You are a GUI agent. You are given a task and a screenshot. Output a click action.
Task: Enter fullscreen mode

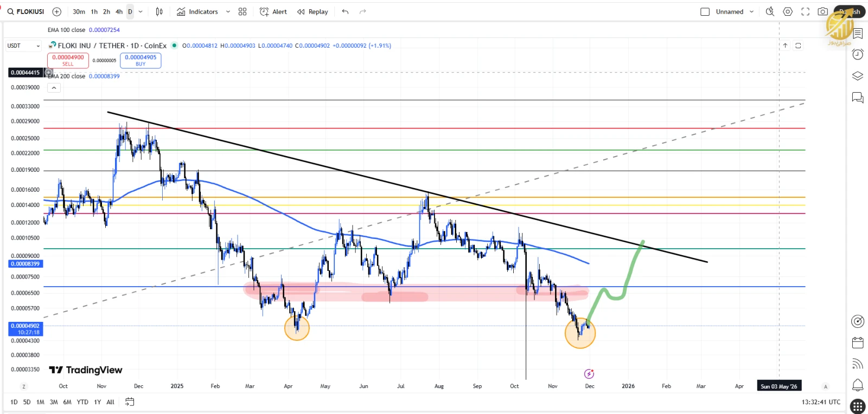click(805, 11)
